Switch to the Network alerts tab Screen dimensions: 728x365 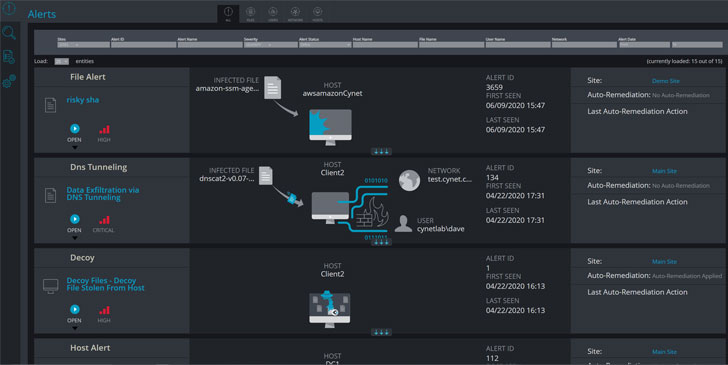295,14
